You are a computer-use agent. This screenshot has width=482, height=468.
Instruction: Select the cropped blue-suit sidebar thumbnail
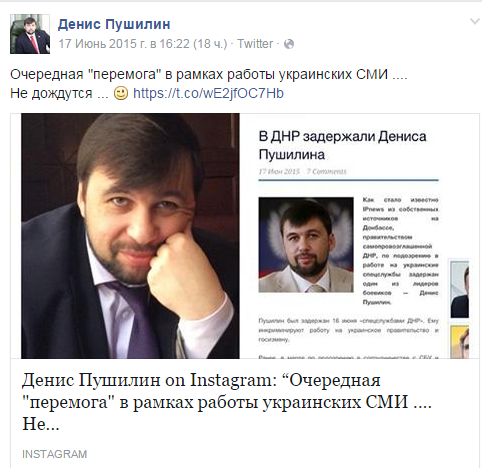pos(460,289)
